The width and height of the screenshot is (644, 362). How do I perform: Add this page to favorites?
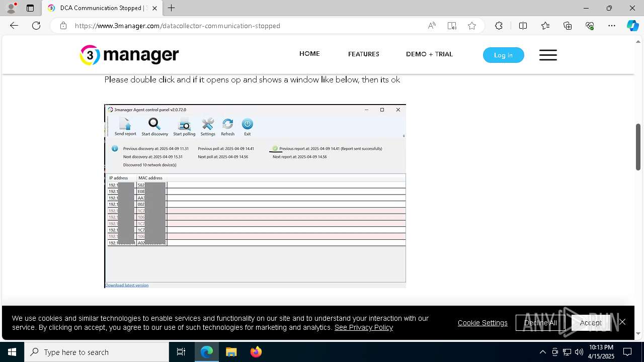pos(472,26)
